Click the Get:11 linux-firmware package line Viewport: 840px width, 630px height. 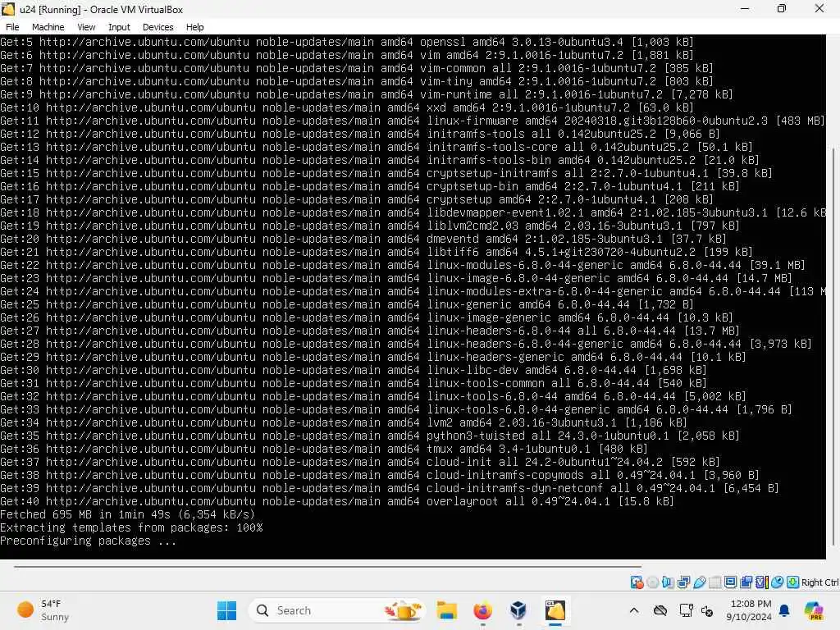coord(412,121)
